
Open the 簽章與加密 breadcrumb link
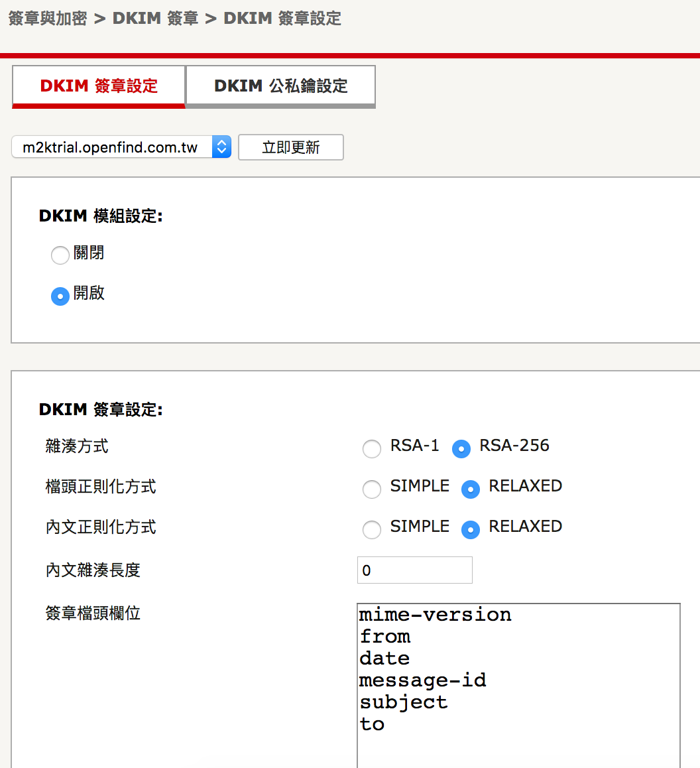click(x=46, y=19)
